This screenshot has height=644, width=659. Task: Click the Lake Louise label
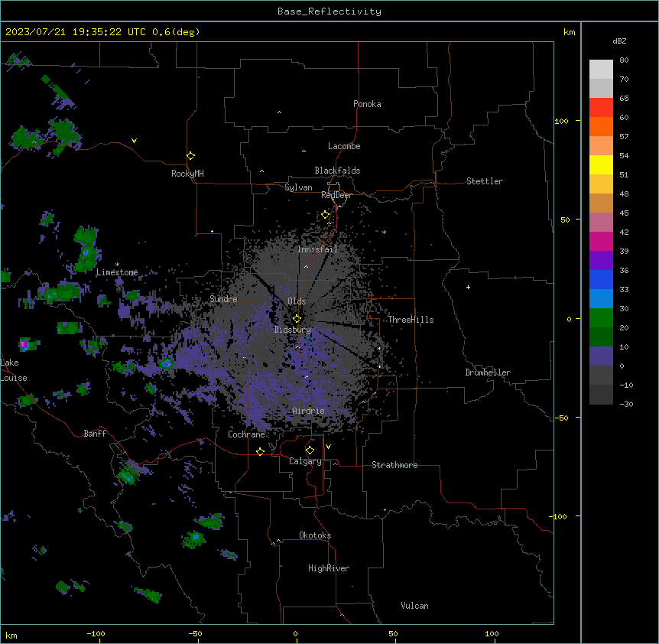coord(14,370)
